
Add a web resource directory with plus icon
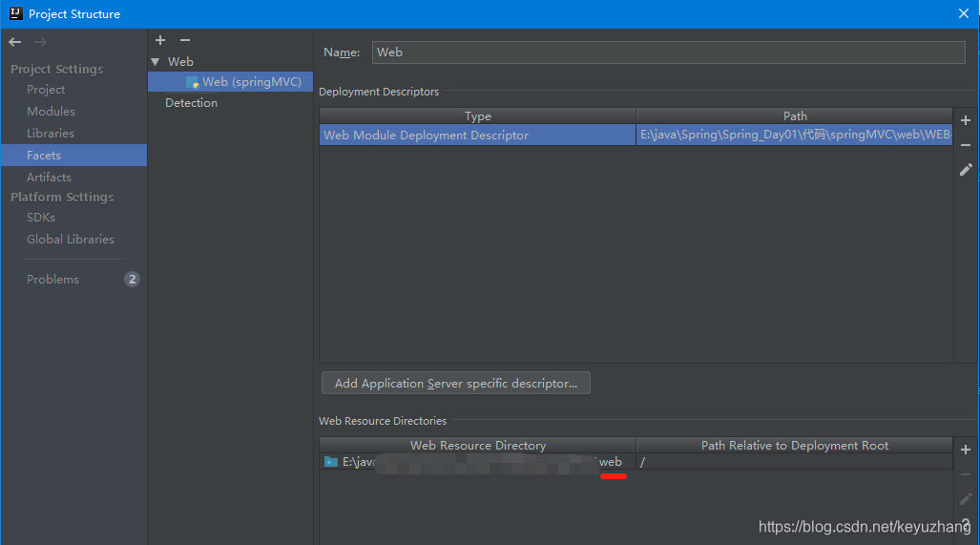coord(966,450)
